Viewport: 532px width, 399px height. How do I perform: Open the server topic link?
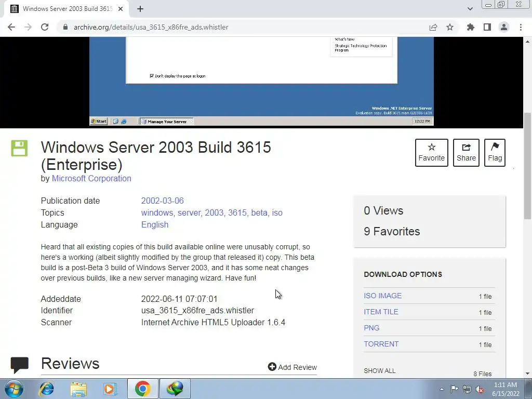(x=189, y=212)
